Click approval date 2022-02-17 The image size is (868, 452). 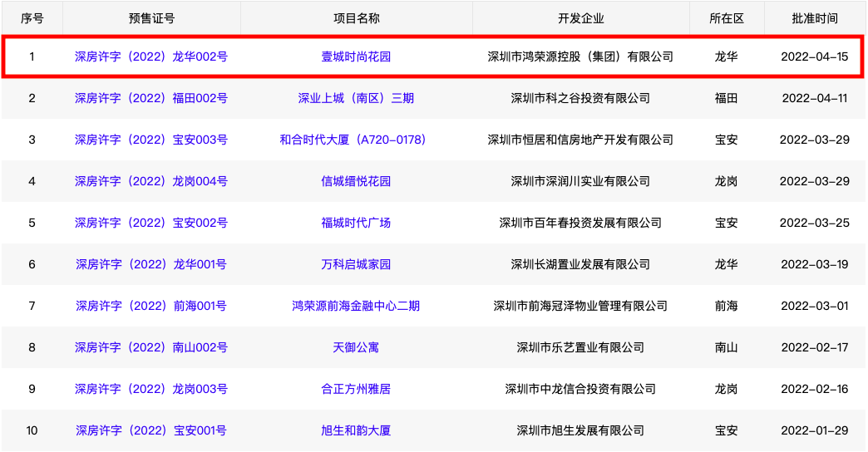(x=814, y=346)
